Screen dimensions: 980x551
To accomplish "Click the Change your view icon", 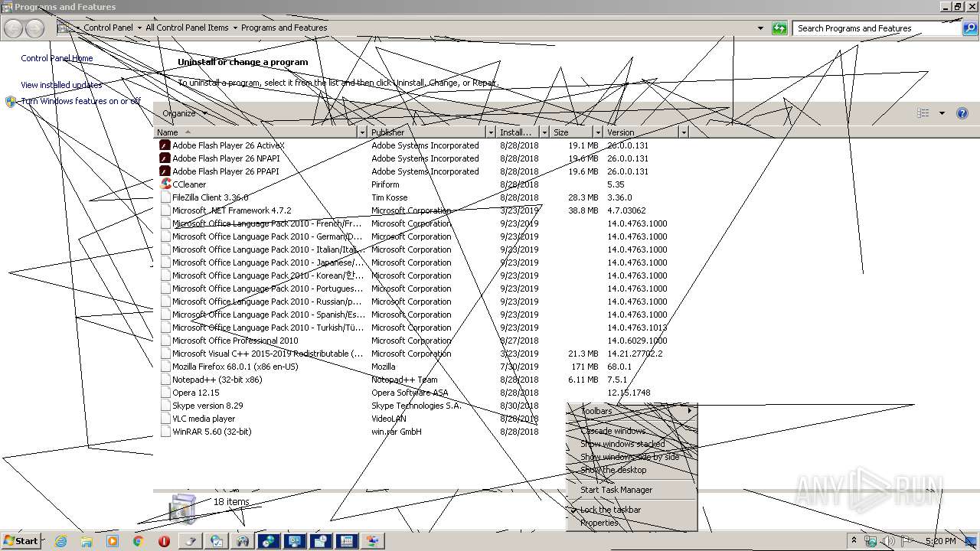I will click(923, 113).
